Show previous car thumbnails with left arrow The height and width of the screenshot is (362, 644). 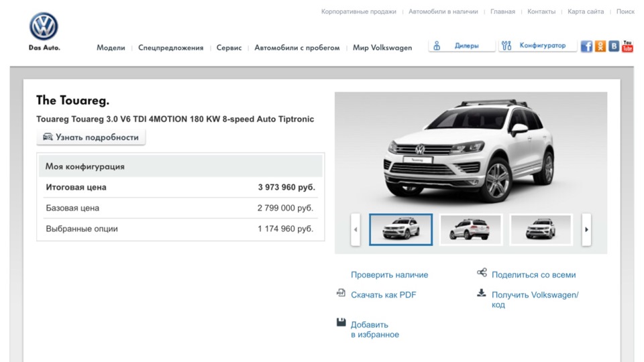[356, 229]
